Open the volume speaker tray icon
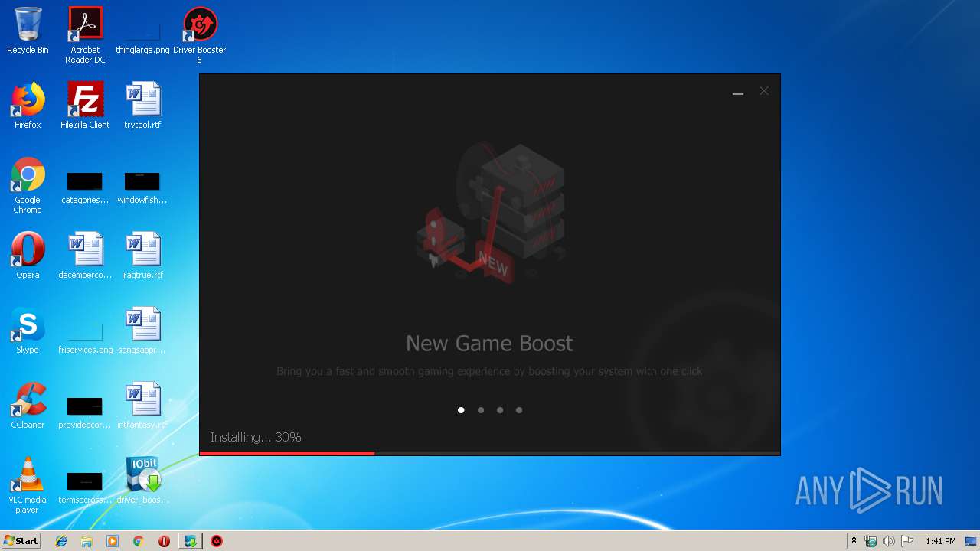 click(889, 541)
